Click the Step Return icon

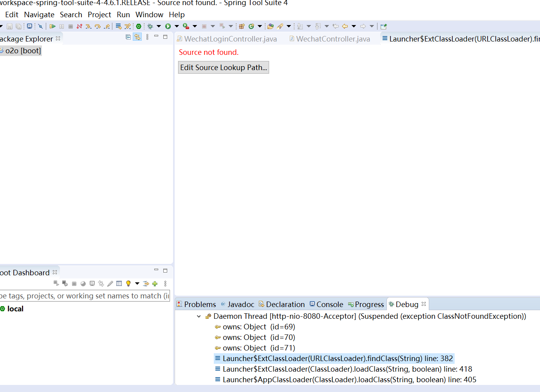coord(107,26)
